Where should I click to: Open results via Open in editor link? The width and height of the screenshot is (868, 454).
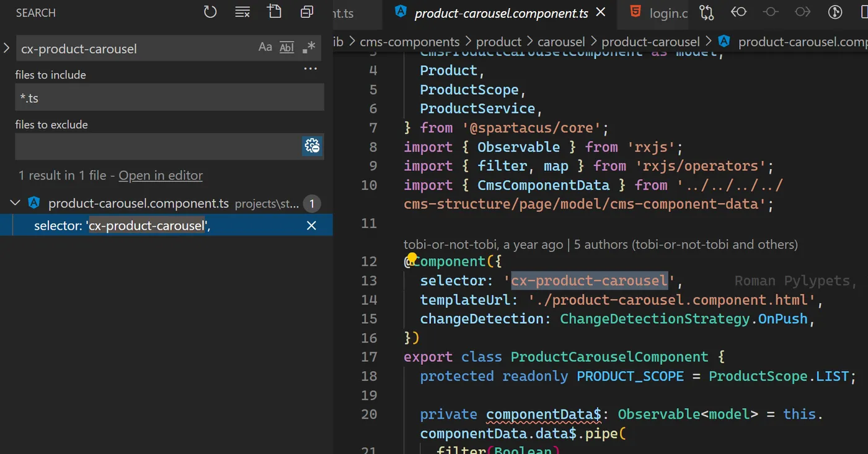click(x=161, y=175)
